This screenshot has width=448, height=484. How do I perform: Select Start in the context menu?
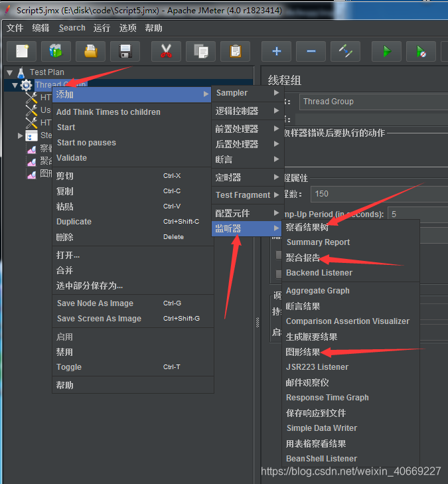132,127
